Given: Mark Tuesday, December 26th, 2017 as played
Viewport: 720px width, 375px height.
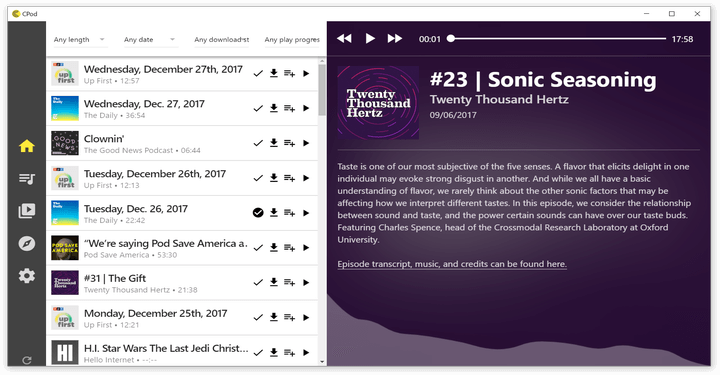Looking at the screenshot, I should (x=258, y=178).
